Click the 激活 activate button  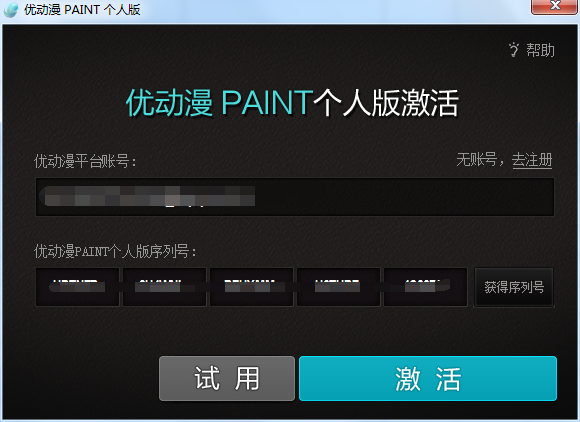coord(428,378)
